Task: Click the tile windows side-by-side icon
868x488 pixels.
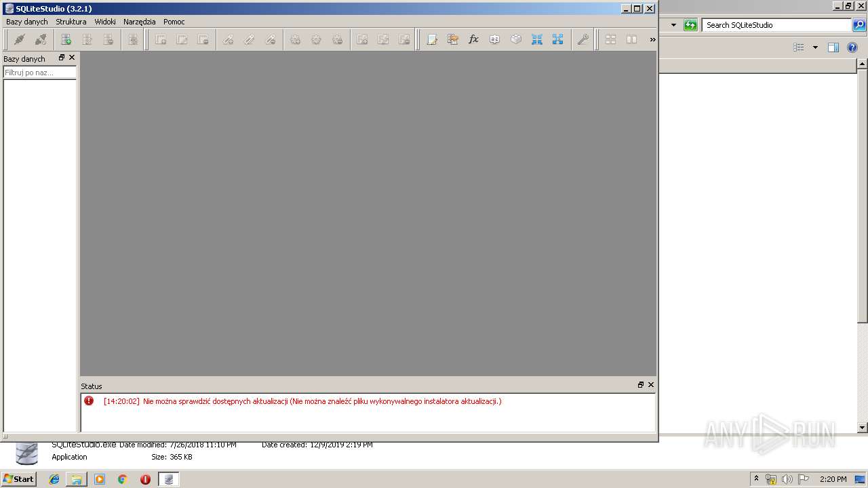Action: coord(632,39)
